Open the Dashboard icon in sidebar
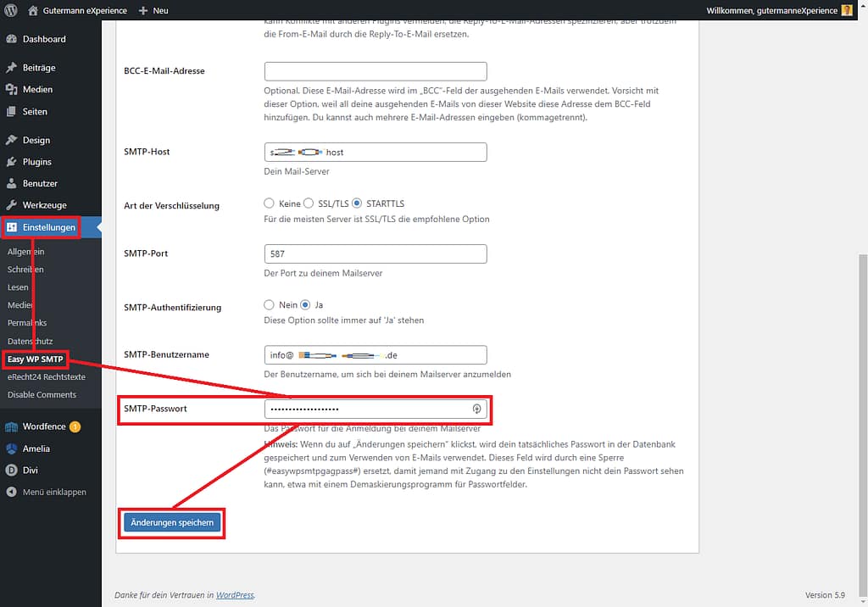The image size is (868, 607). (x=11, y=39)
